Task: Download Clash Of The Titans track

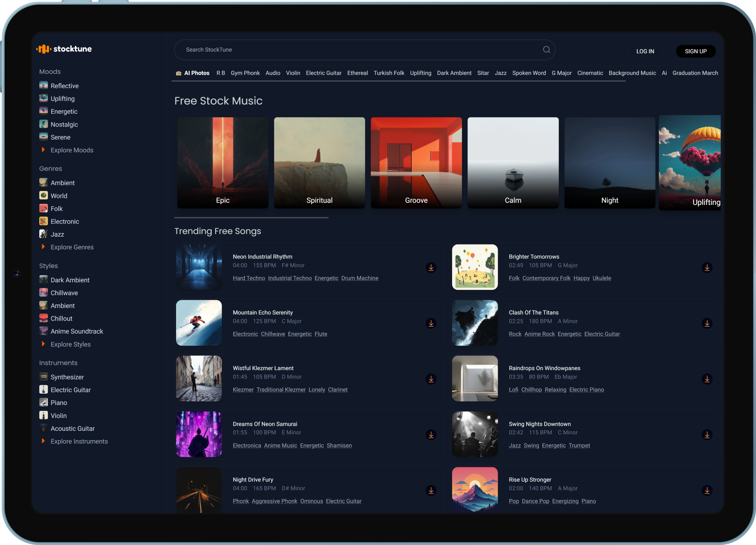Action: click(x=707, y=323)
